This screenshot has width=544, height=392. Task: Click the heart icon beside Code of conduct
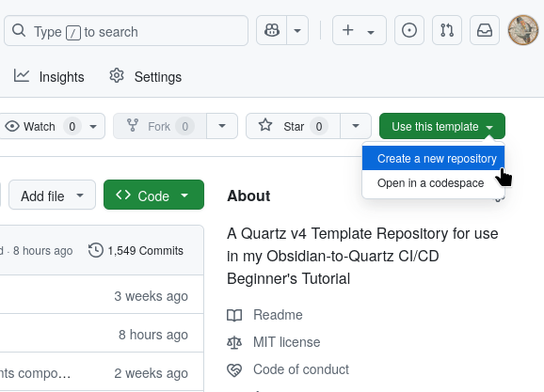click(234, 369)
